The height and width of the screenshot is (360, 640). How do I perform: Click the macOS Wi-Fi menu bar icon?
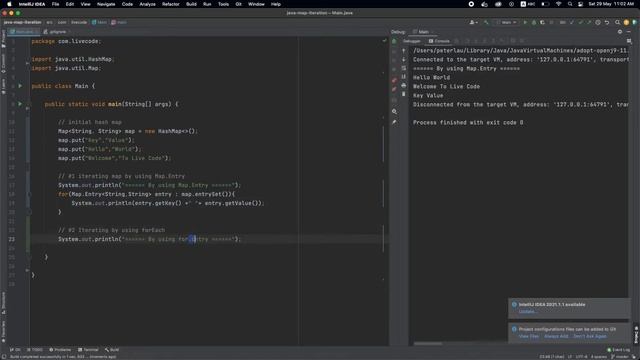pyautogui.click(x=558, y=4)
